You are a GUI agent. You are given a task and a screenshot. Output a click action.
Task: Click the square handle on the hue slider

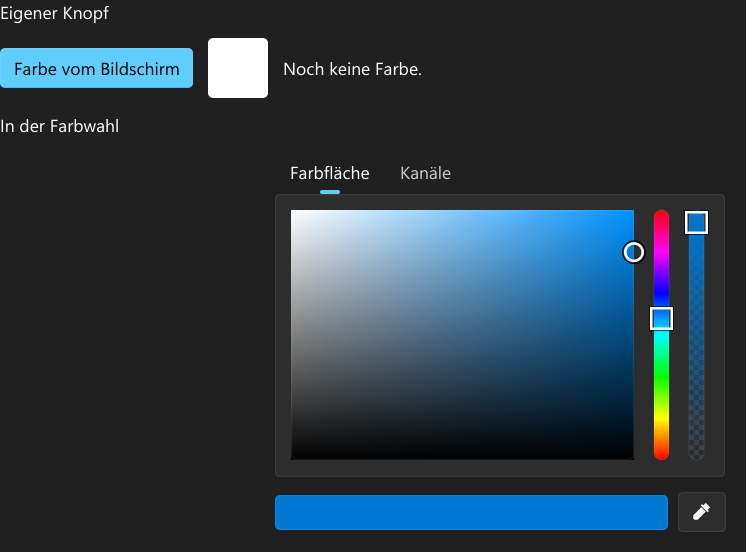(x=661, y=318)
